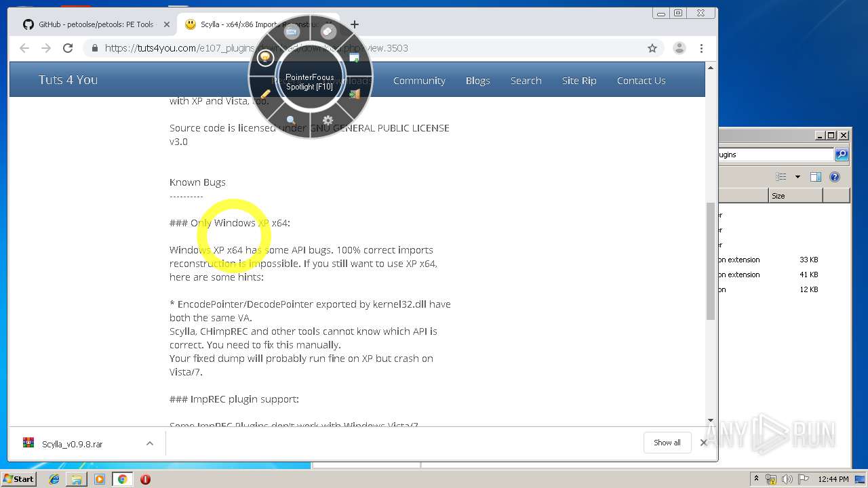The height and width of the screenshot is (488, 868).
Task: Click the PointerFocus exit door icon
Action: tap(355, 94)
